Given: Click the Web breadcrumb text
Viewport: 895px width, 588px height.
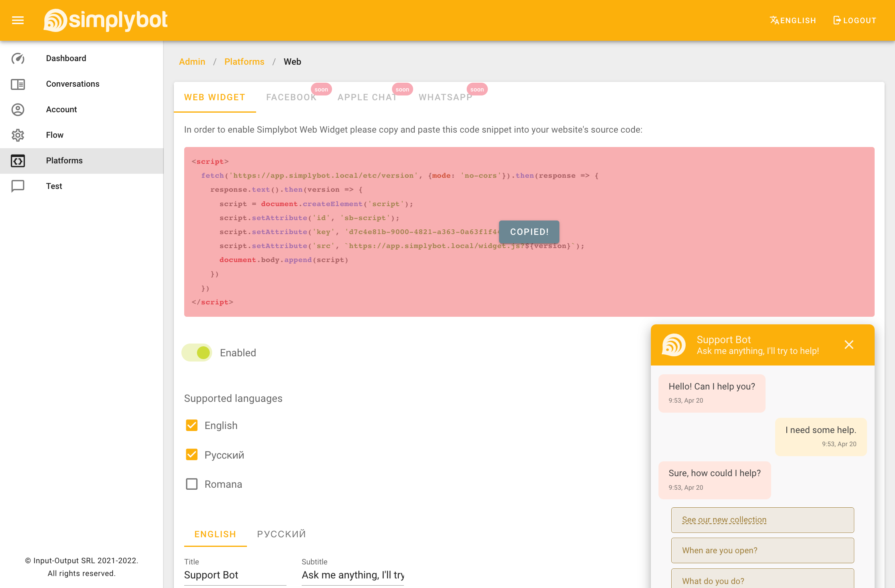Looking at the screenshot, I should tap(292, 62).
